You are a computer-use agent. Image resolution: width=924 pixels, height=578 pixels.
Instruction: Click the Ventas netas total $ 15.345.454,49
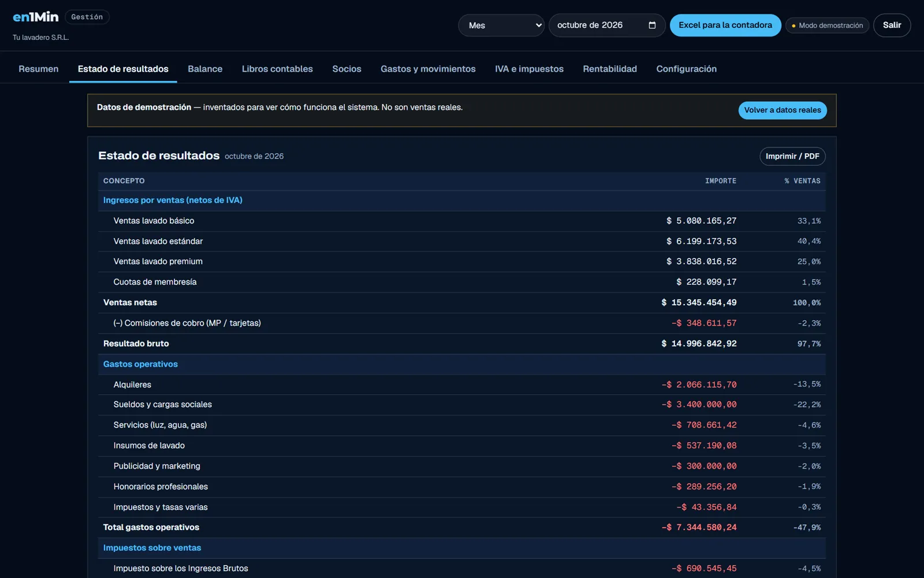[699, 302]
